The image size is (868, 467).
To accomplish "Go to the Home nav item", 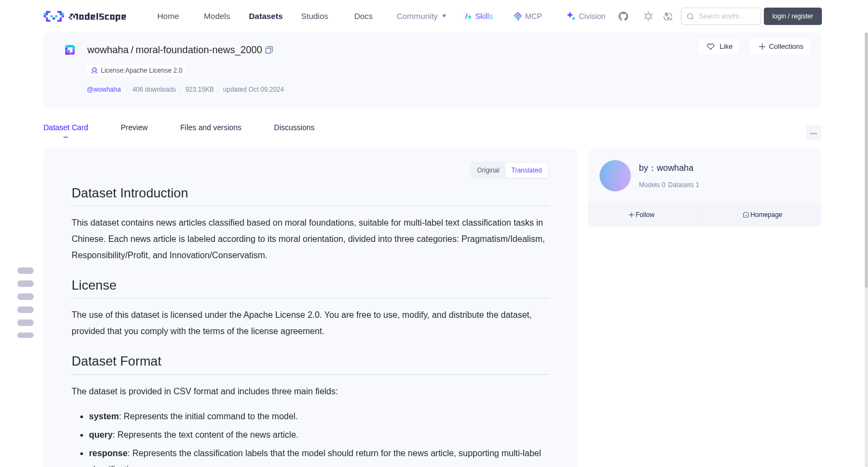I will 168,16.
